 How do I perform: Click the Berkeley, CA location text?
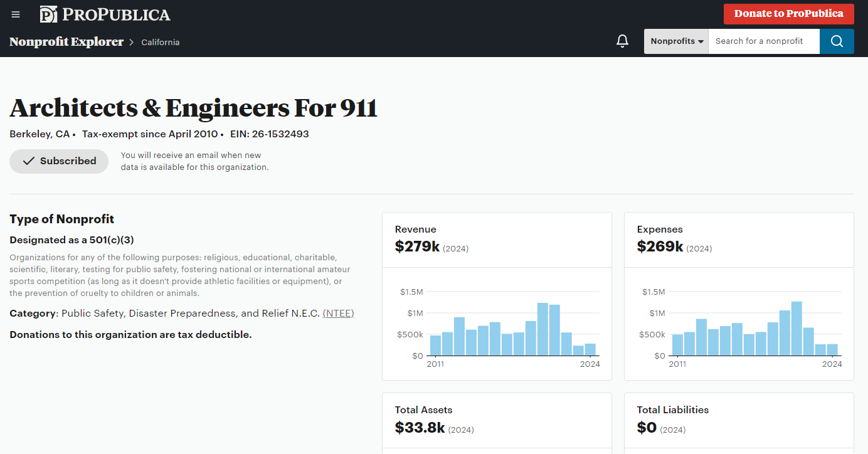40,134
